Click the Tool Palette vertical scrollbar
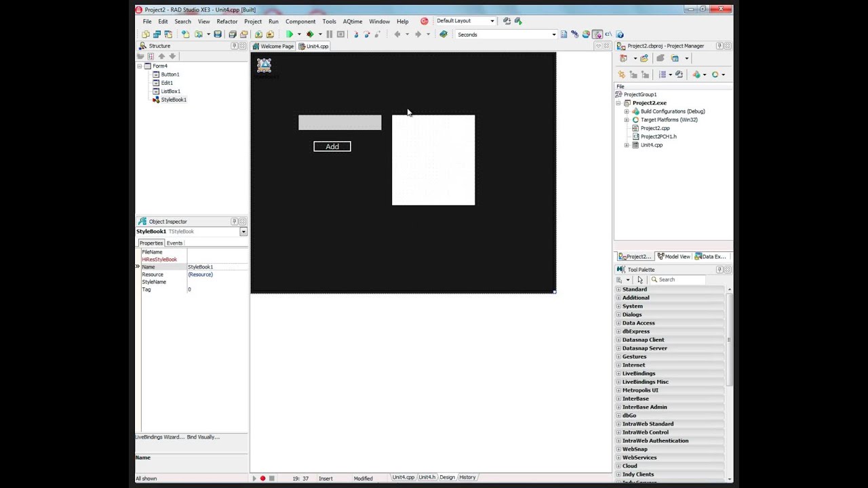The height and width of the screenshot is (488, 868). click(x=730, y=339)
